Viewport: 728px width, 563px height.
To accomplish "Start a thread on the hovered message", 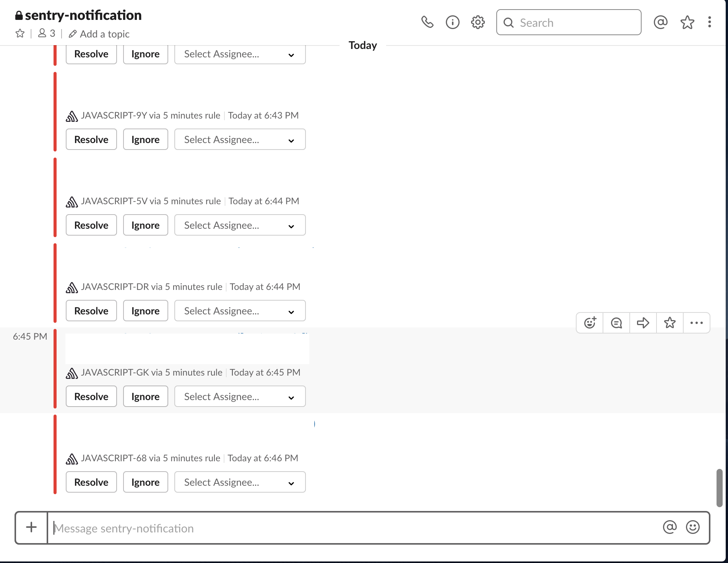I will click(x=616, y=323).
